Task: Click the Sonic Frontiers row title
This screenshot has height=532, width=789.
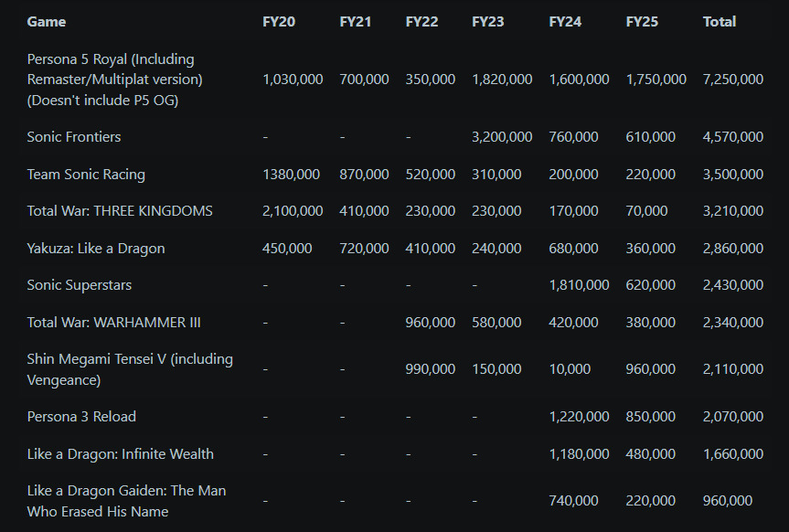Action: (74, 137)
